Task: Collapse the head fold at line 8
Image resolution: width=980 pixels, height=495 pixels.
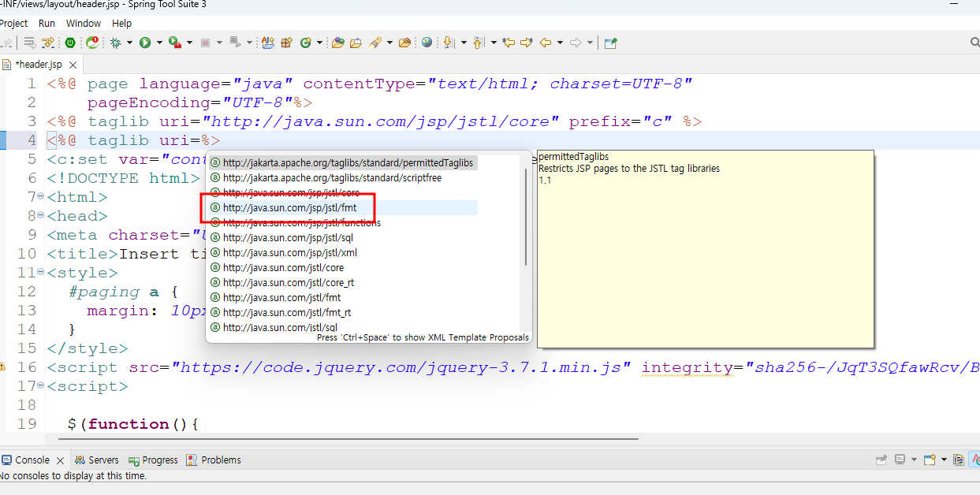Action: point(40,215)
